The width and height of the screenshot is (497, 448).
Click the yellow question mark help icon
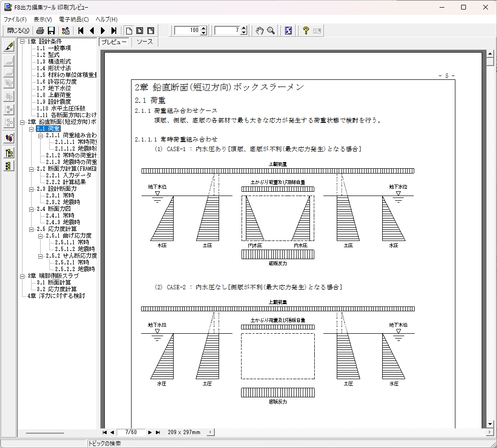coord(306,31)
